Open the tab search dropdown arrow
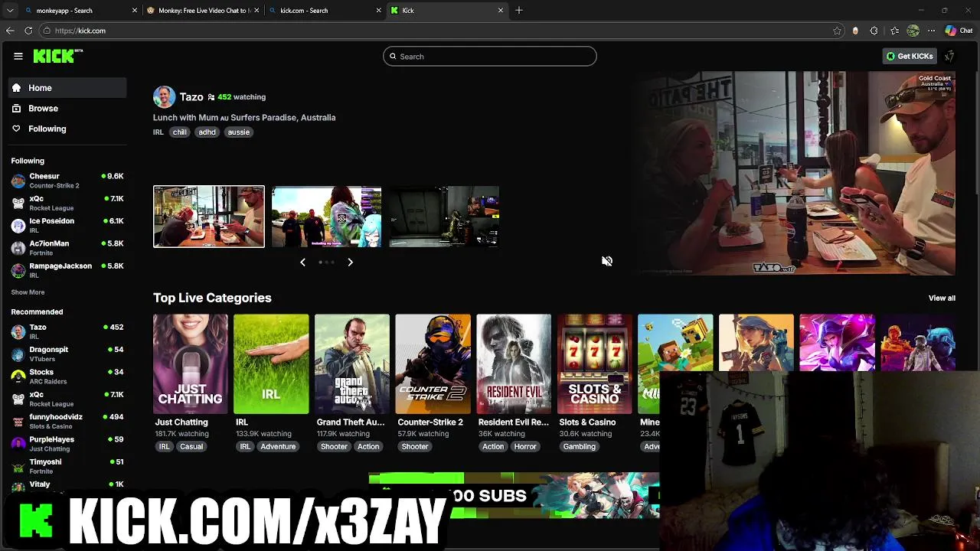The width and height of the screenshot is (980, 551). [x=10, y=11]
